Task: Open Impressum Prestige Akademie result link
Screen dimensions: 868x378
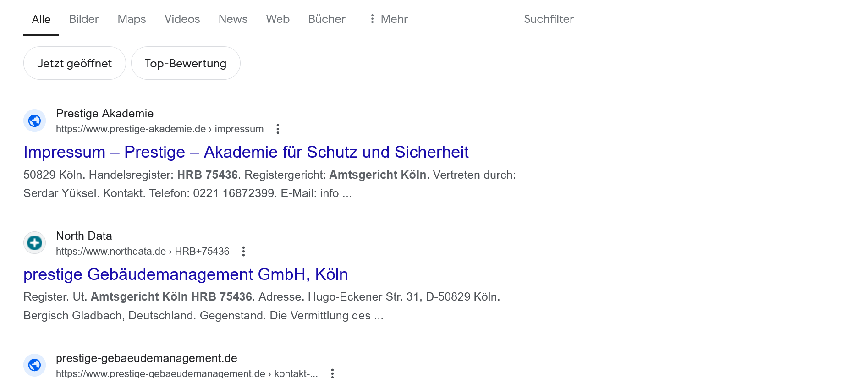Action: 246,152
